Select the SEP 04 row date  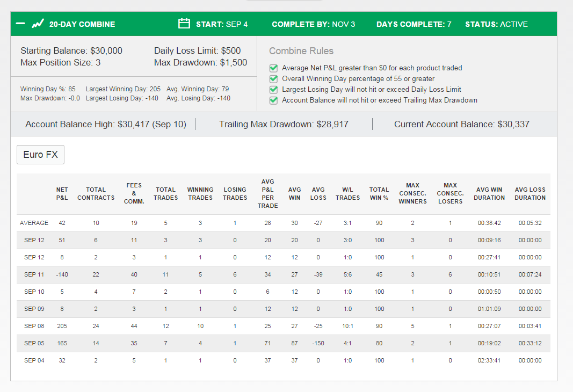[34, 360]
